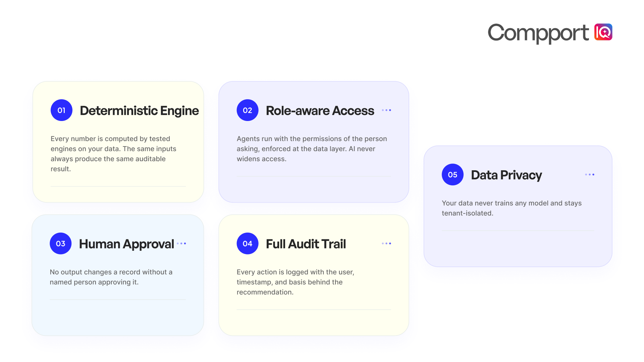Open three-dot menu on Human Approval card
The height and width of the screenshot is (362, 644).
(x=181, y=244)
